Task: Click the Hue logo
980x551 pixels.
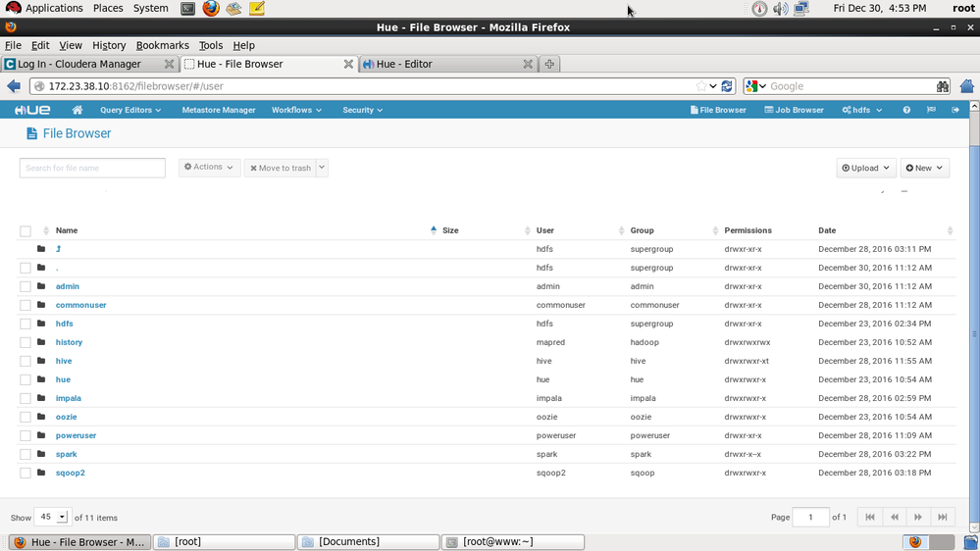Action: [32, 110]
